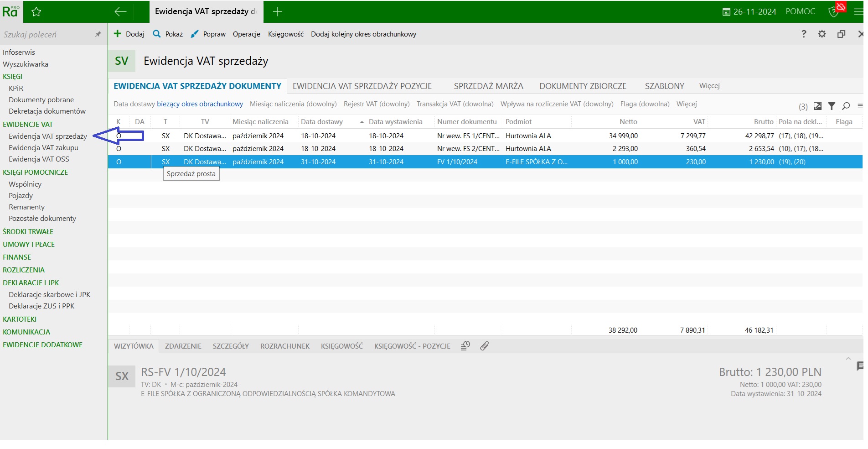Screen dimensions: 868x449
Task: Select row Nr wew. FS 1/CENT...
Action: pyautogui.click(x=485, y=136)
